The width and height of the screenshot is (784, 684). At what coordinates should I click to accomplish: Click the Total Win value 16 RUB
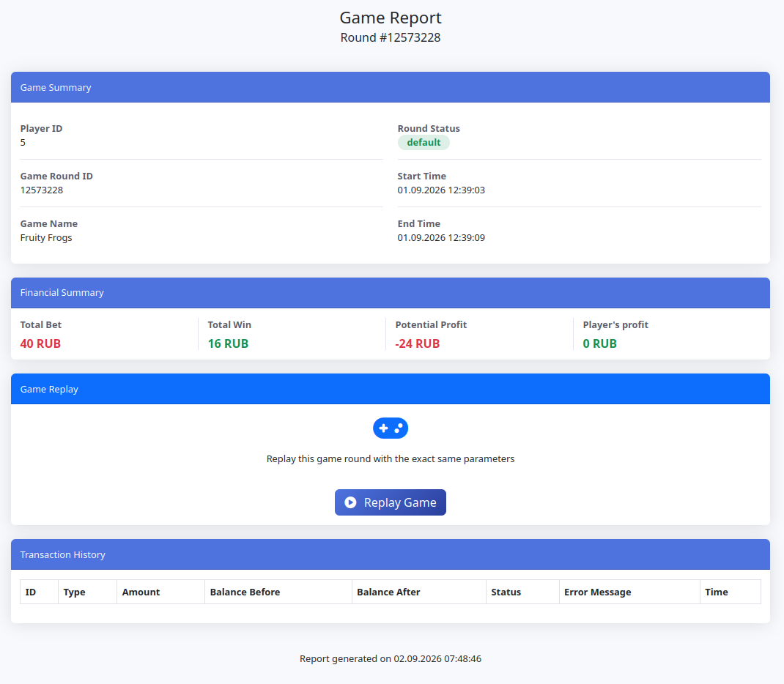(228, 343)
